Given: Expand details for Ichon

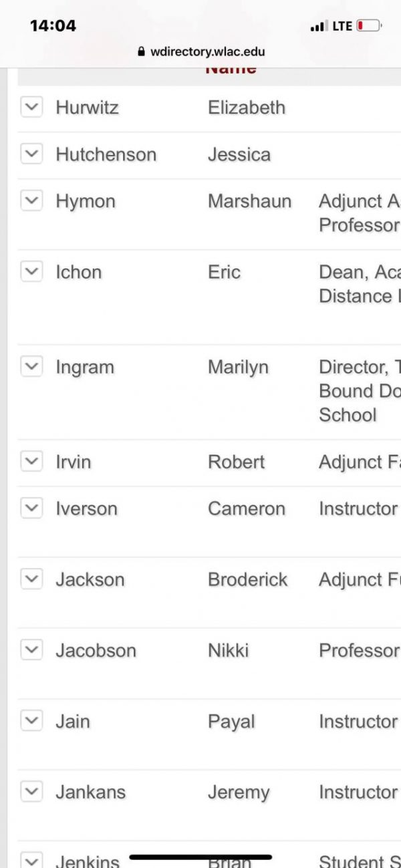Looking at the screenshot, I should [31, 271].
